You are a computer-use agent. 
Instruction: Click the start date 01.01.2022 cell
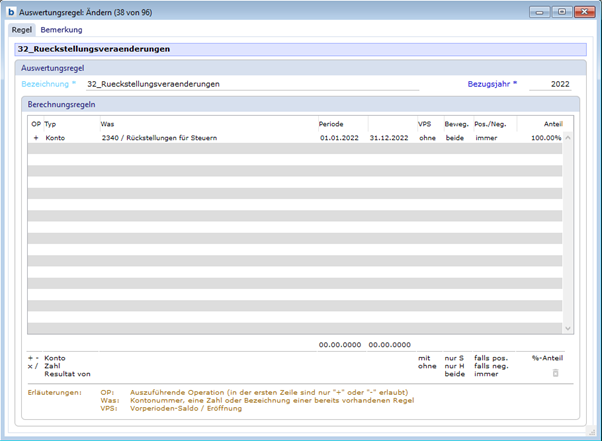point(339,137)
